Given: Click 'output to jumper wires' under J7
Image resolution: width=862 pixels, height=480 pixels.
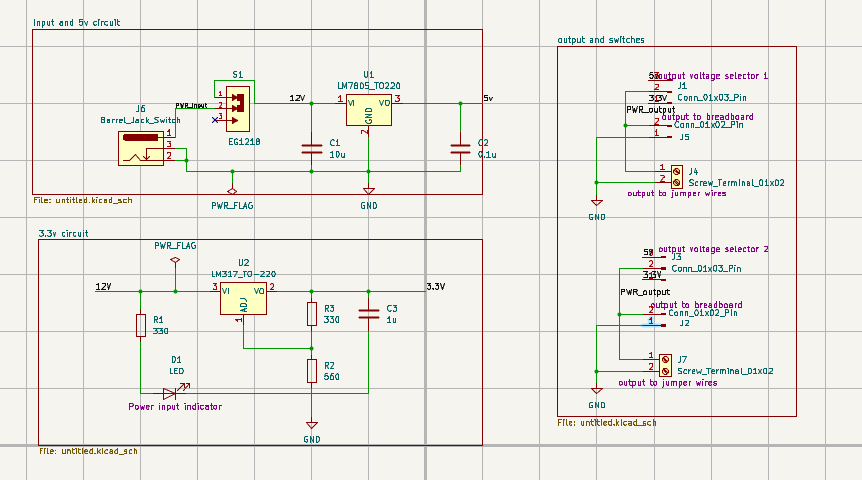Looking at the screenshot, I should [x=668, y=383].
